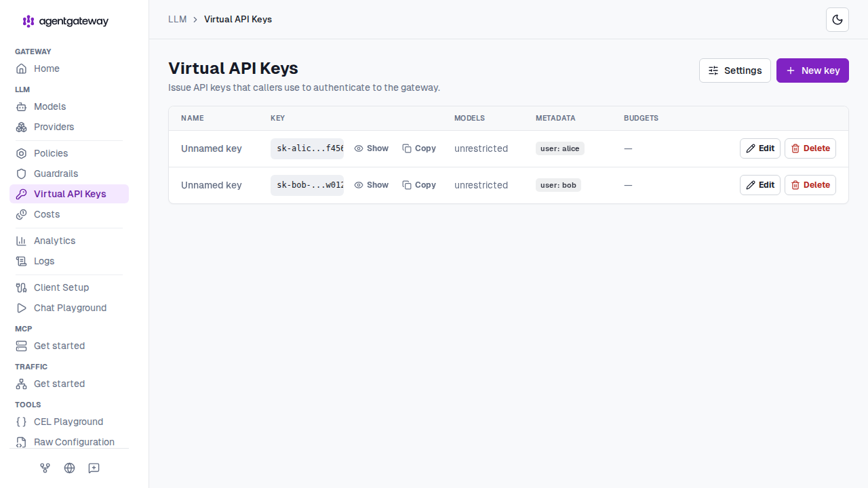Toggle dark mode with the moon icon
This screenshot has height=488, width=868.
pyautogui.click(x=837, y=20)
